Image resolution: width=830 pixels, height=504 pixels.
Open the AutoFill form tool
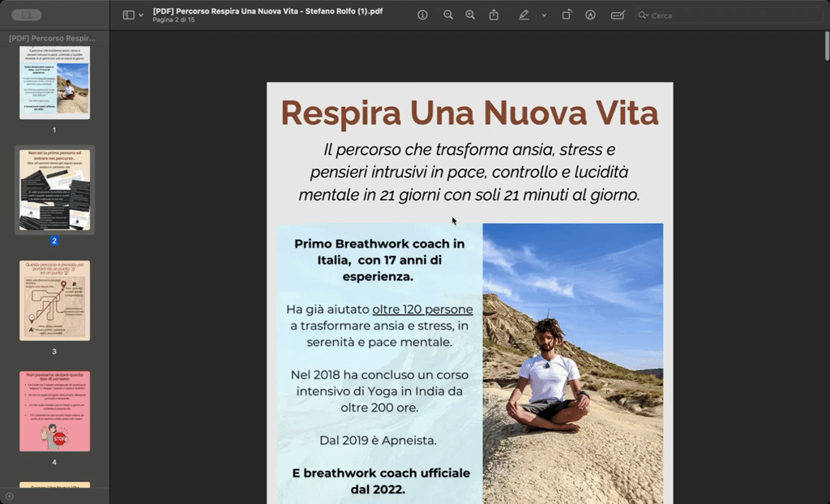(618, 15)
